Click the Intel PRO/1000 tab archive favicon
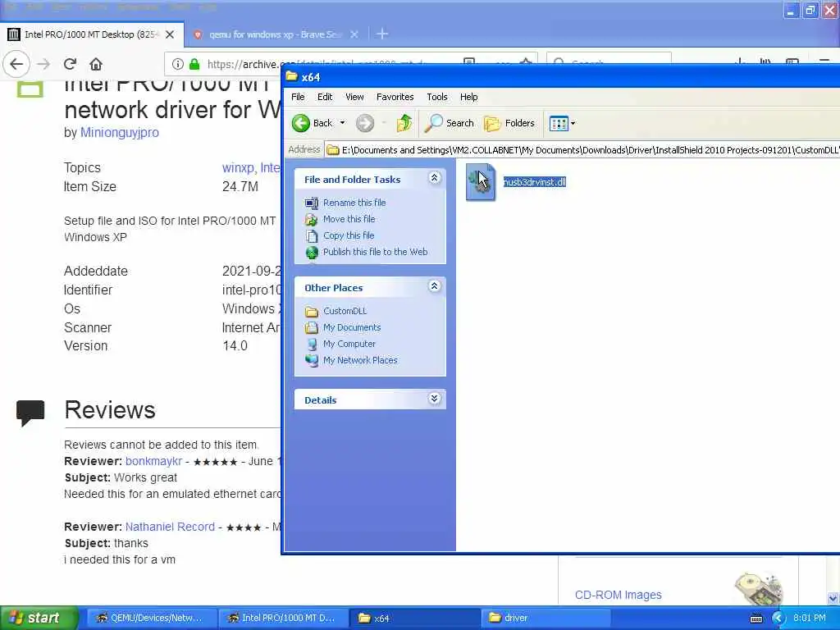Image resolution: width=840 pixels, height=630 pixels. tap(14, 34)
